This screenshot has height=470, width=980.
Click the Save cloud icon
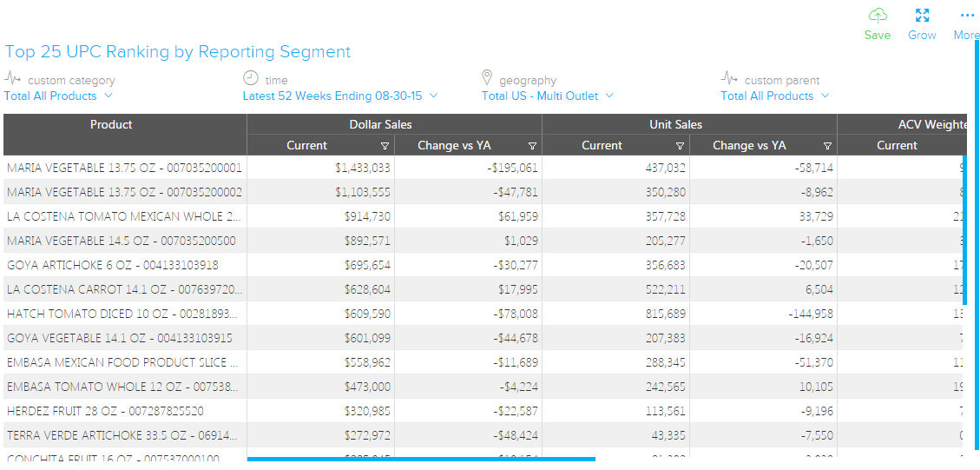(878, 16)
